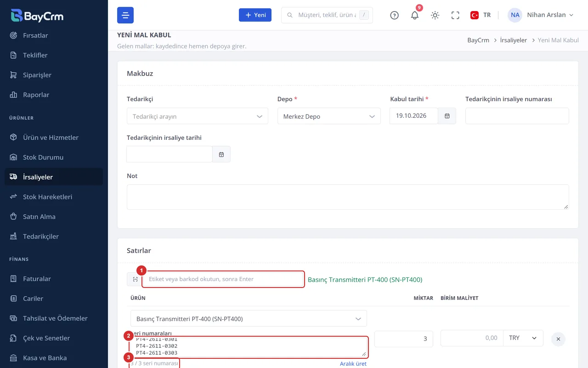588x368 pixels.
Task: Click the Aralık üret link
Action: coord(353,364)
